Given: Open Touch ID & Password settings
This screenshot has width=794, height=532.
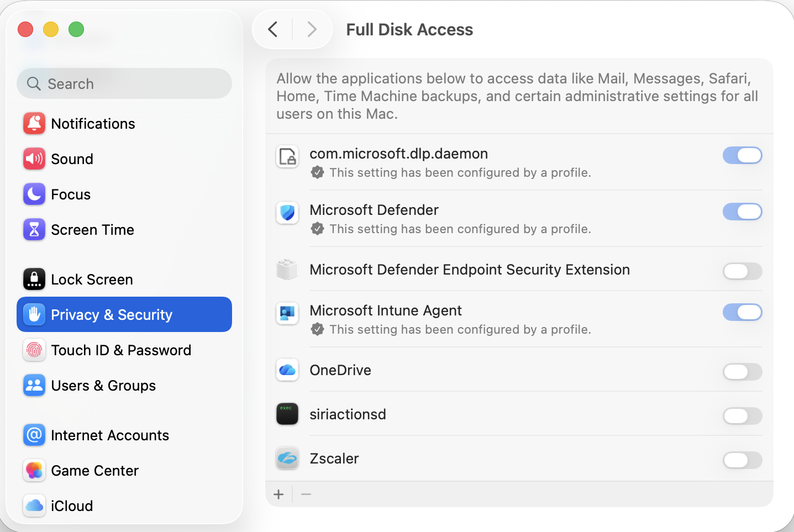Looking at the screenshot, I should pyautogui.click(x=124, y=350).
